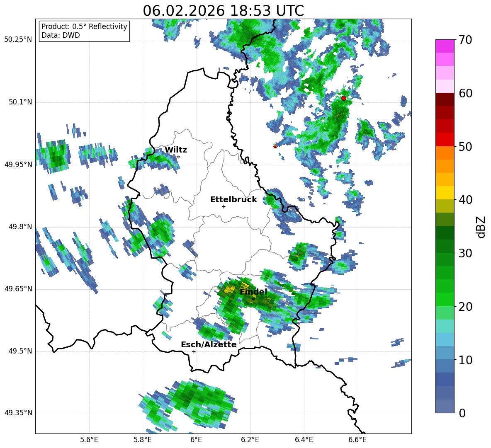Select the Wiltz city label
This screenshot has height=448, width=491.
pyautogui.click(x=176, y=150)
